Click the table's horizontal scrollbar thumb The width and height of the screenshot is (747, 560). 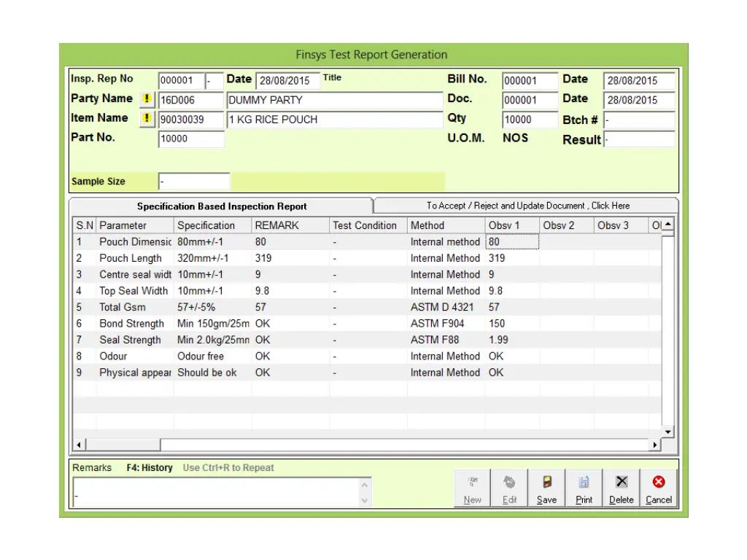coord(123,445)
